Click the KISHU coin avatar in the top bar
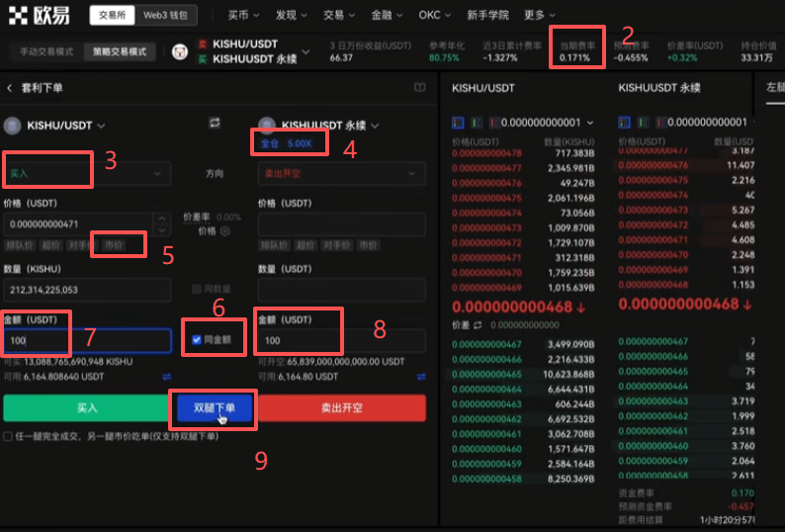Viewport: 785px width, 532px height. (179, 51)
